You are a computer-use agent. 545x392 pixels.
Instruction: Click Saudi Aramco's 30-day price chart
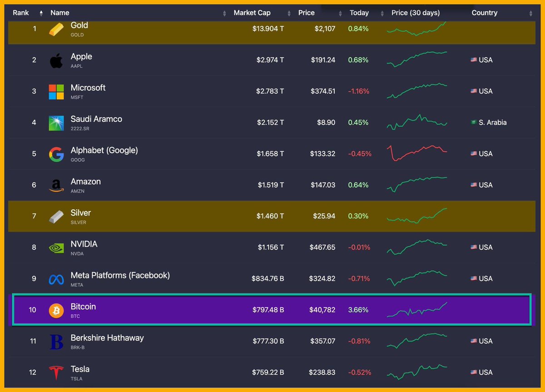pyautogui.click(x=417, y=122)
